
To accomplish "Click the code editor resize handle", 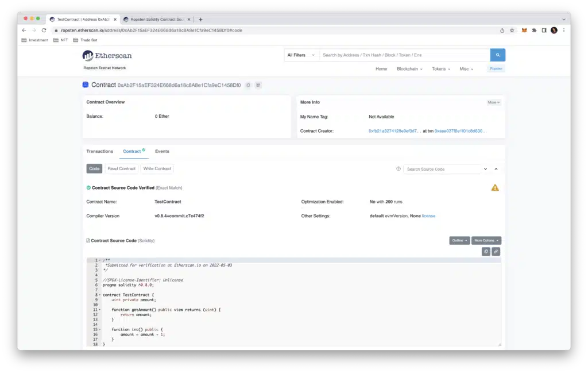I will click(x=500, y=344).
